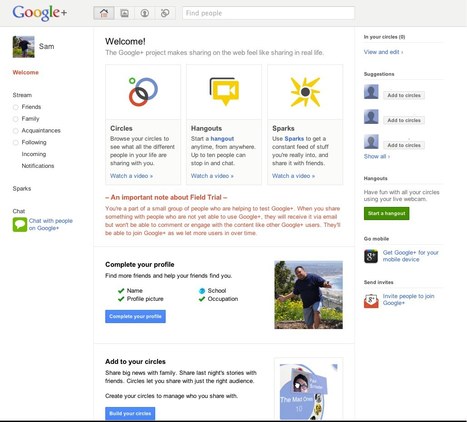467x422 pixels.
Task: Follow the hangout link in Hangouts card
Action: point(222,139)
